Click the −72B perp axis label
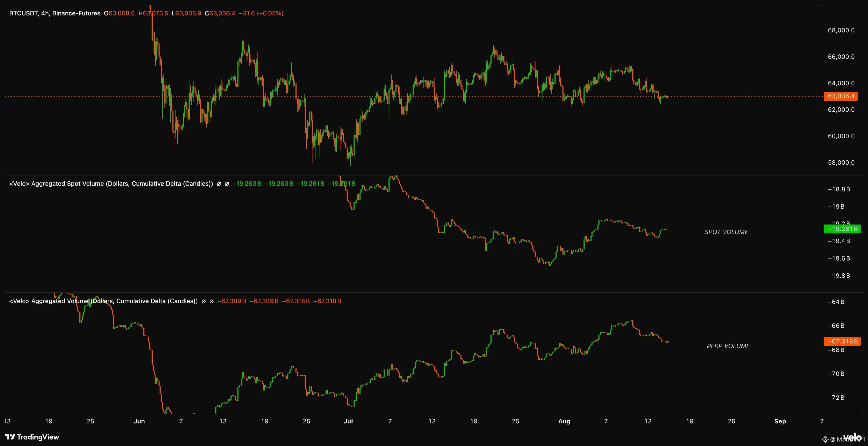868x446 pixels. point(836,398)
